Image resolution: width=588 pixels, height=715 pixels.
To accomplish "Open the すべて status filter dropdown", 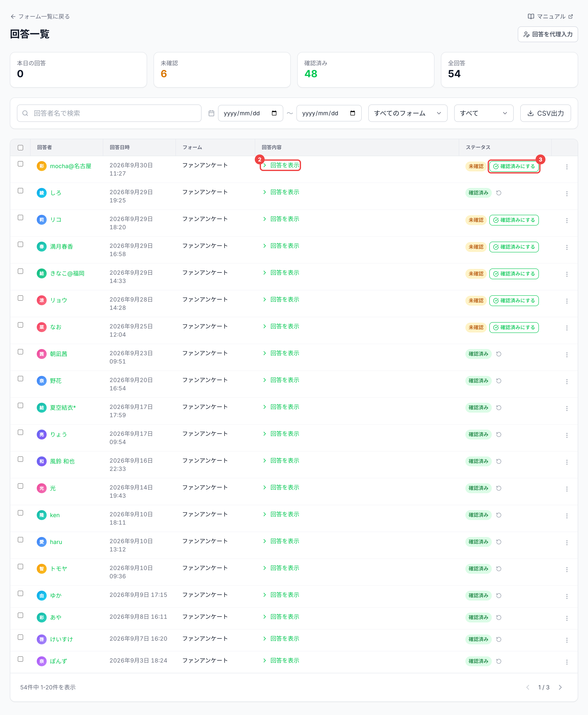I will coord(483,113).
